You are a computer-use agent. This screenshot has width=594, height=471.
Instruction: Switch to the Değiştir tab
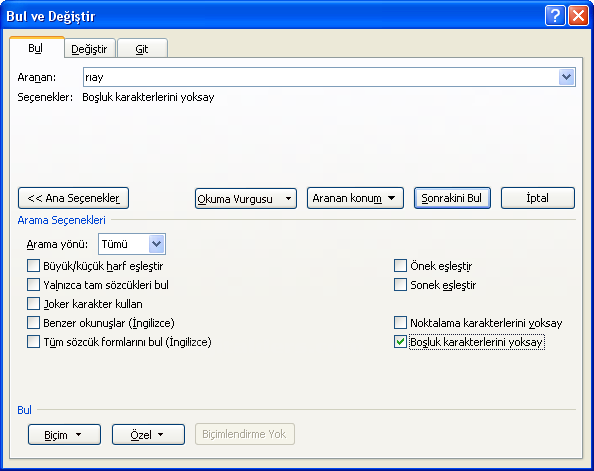point(89,49)
